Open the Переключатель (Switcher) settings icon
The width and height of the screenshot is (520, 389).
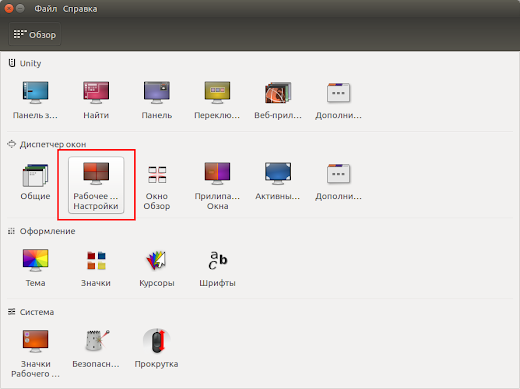tap(217, 100)
